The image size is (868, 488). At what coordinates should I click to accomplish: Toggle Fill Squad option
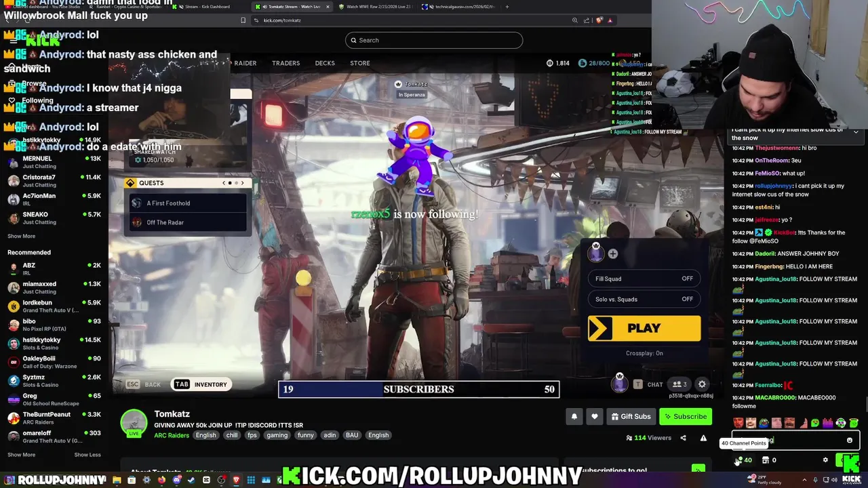pos(644,279)
